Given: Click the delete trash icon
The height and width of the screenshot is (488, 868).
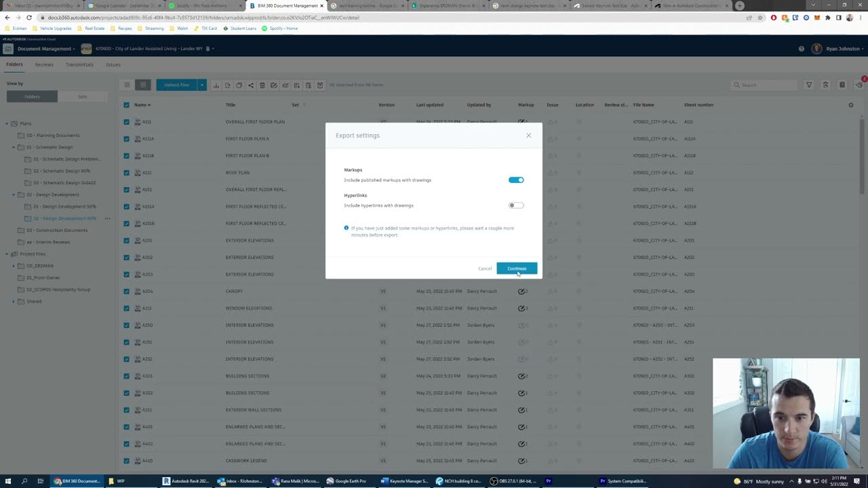Looking at the screenshot, I should click(262, 85).
